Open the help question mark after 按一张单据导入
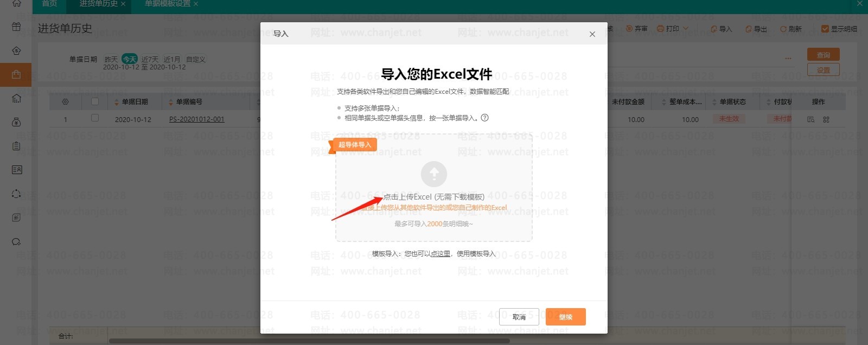This screenshot has height=345, width=868. 485,117
